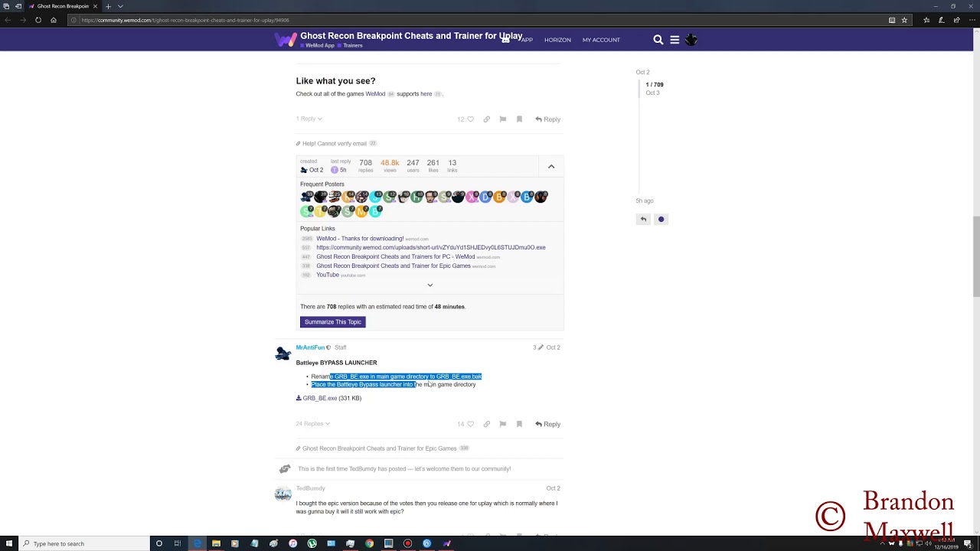
Task: Reply to MrAntiFun's post
Action: click(548, 424)
